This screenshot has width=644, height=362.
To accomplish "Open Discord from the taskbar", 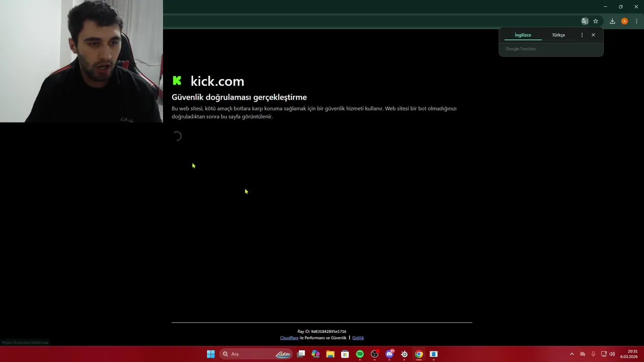I will pyautogui.click(x=389, y=354).
